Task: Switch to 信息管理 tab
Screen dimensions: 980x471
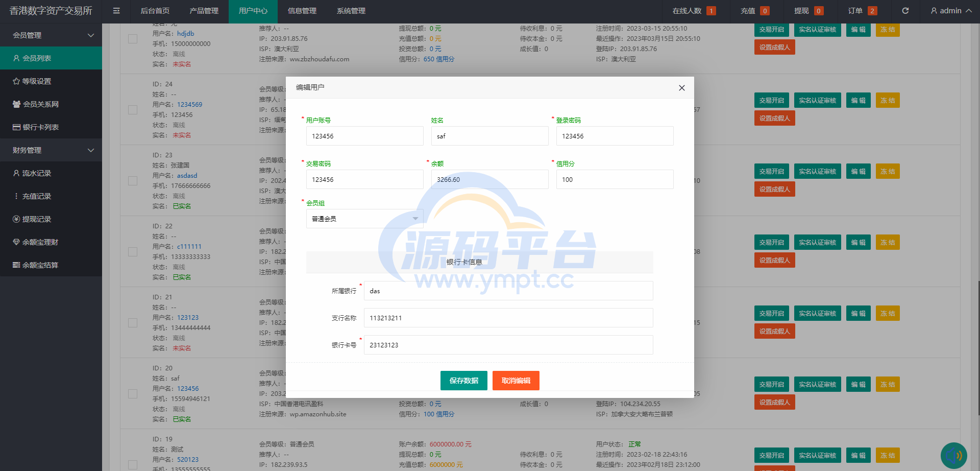Action: pyautogui.click(x=302, y=11)
